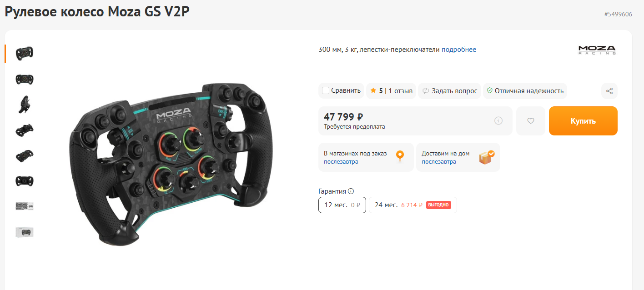Click послезавтра link under home delivery
The width and height of the screenshot is (644, 290).
point(439,162)
